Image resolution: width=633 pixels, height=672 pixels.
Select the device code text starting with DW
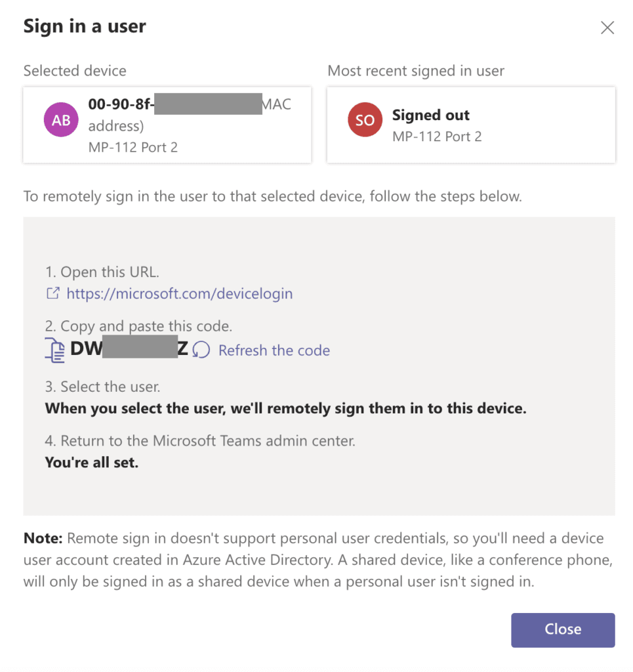click(x=129, y=348)
